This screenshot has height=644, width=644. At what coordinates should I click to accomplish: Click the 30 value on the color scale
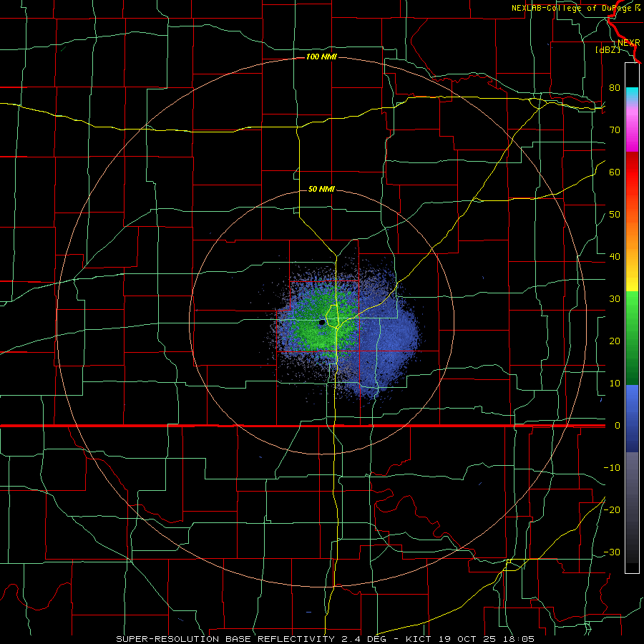[x=615, y=298]
